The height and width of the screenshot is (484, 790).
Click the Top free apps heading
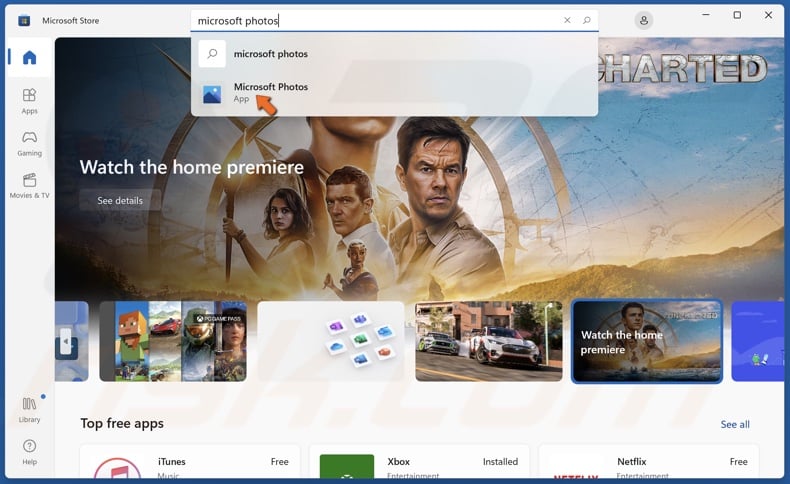click(122, 424)
